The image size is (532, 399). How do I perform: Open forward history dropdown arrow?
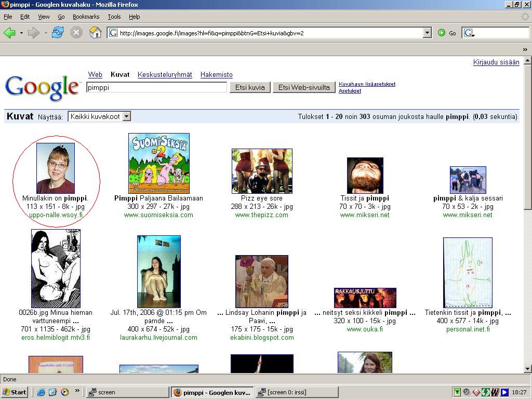tap(46, 33)
